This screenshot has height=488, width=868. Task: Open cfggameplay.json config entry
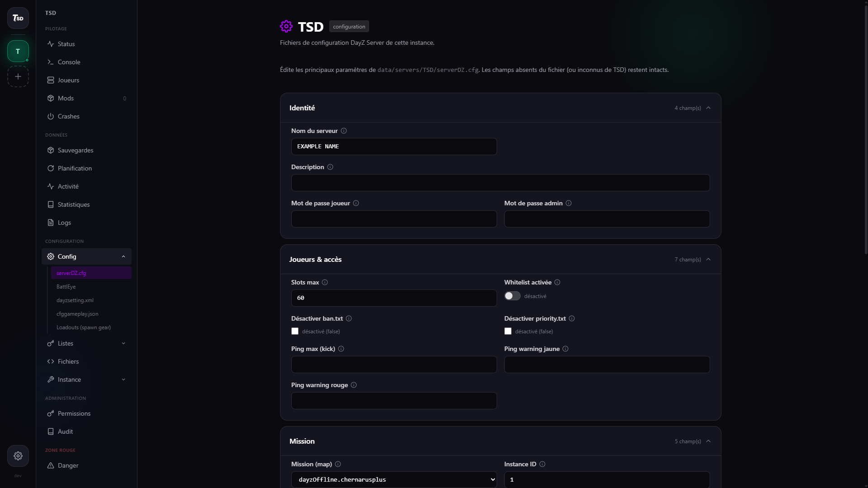91,313
